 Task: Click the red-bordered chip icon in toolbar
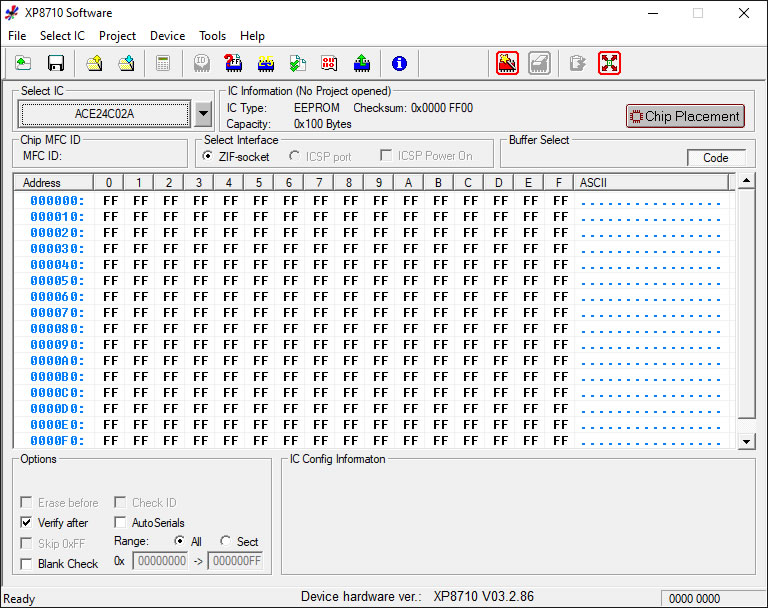pyautogui.click(x=508, y=63)
